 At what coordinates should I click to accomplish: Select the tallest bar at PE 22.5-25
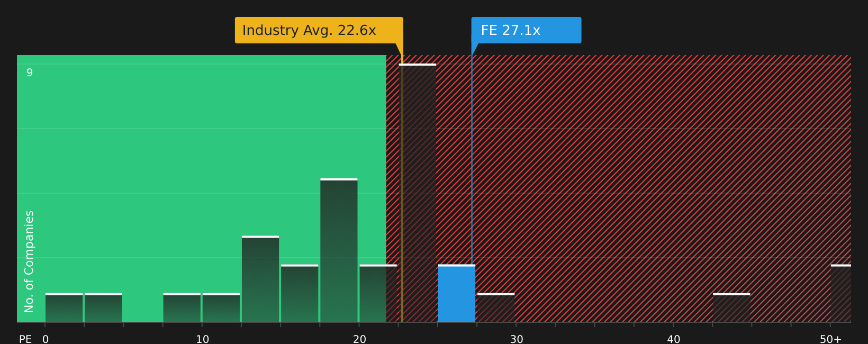(x=418, y=193)
